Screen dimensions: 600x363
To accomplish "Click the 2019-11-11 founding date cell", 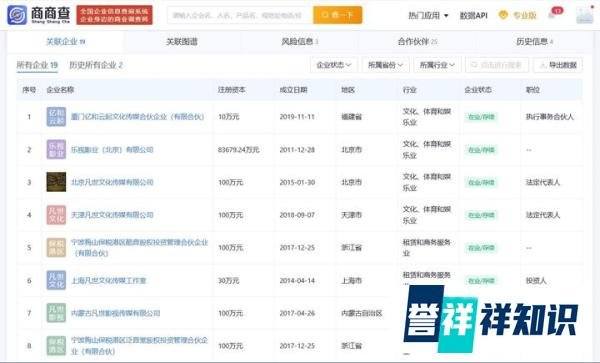I will 297,117.
